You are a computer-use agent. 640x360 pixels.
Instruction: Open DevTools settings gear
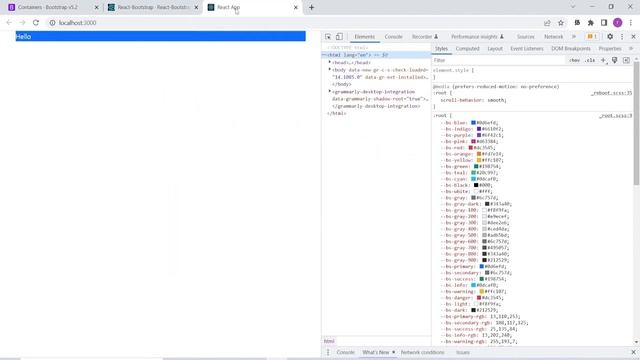(x=610, y=37)
